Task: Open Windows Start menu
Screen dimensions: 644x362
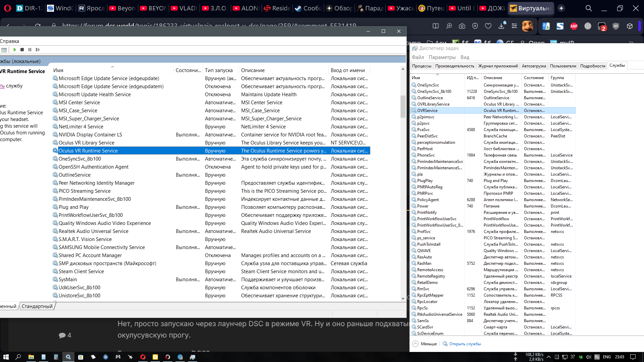Action: [6, 357]
